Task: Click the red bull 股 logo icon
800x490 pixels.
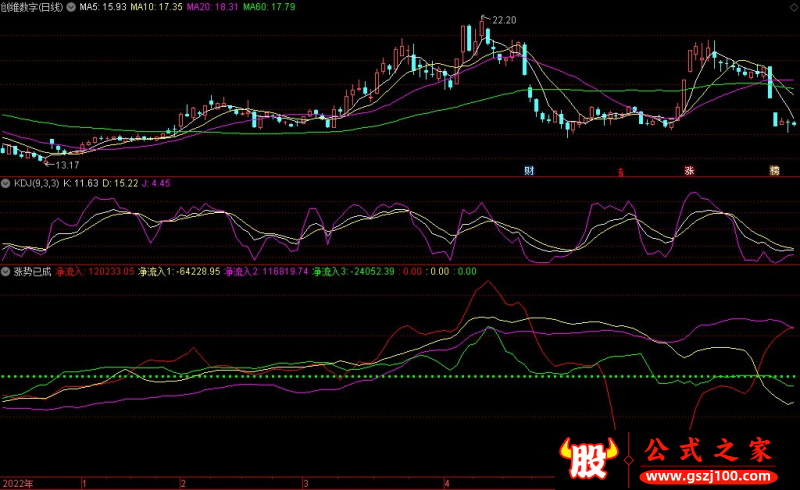Action: coord(588,458)
